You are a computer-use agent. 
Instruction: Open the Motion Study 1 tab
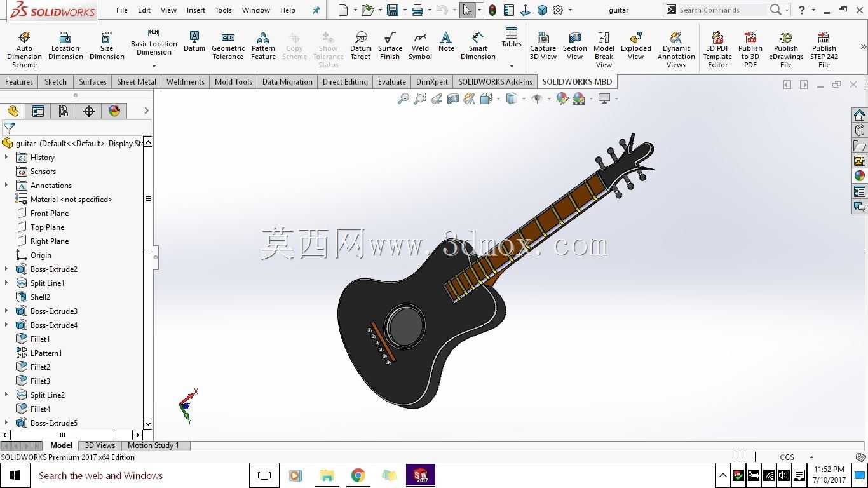153,445
